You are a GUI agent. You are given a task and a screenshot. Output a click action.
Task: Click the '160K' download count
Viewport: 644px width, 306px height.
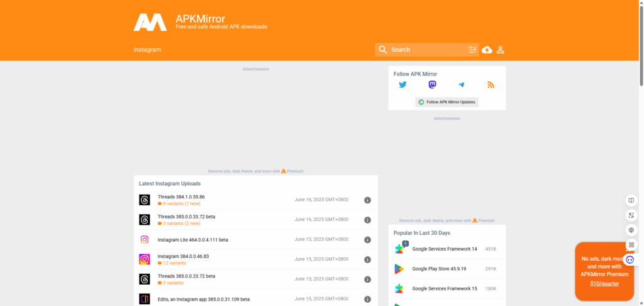(491, 289)
